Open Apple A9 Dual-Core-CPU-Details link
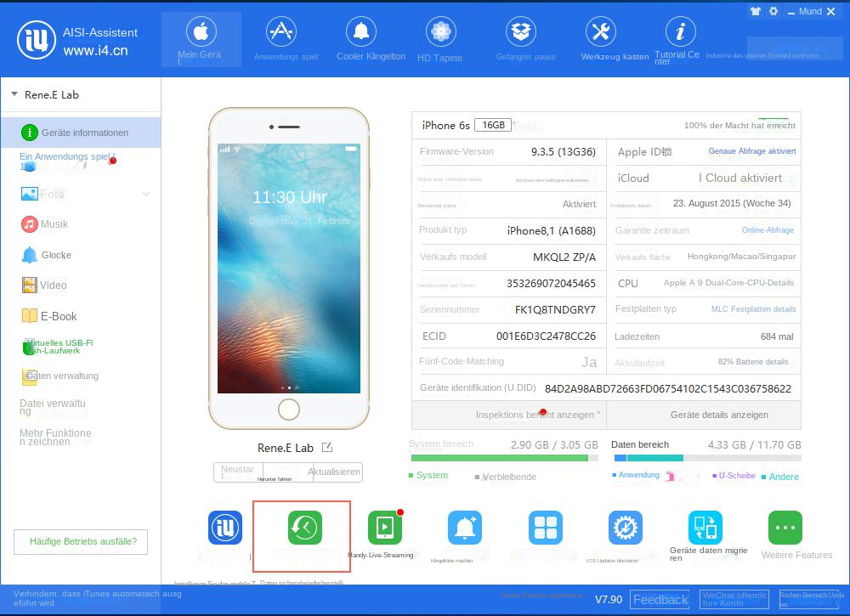 (728, 283)
